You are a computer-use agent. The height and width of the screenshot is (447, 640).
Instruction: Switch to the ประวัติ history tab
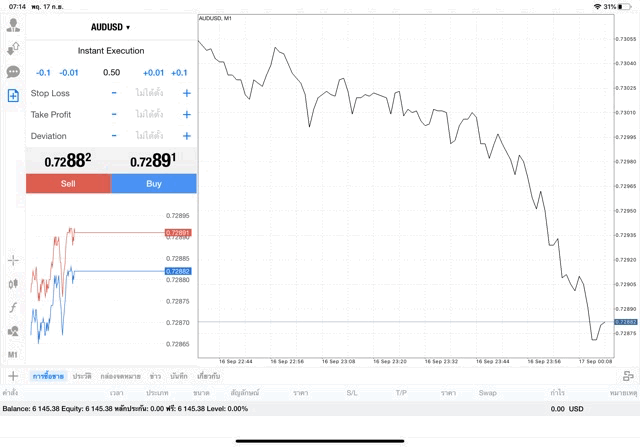[x=82, y=376]
